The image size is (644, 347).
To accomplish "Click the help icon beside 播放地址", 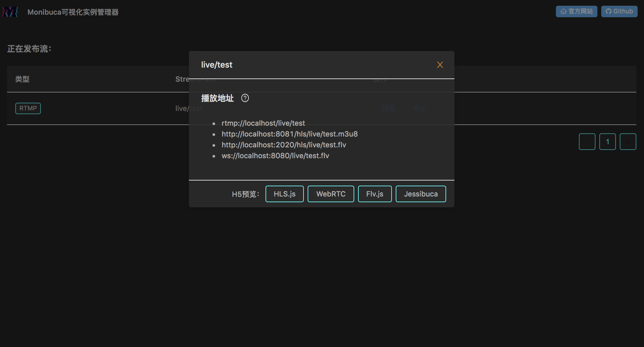I will [x=245, y=98].
